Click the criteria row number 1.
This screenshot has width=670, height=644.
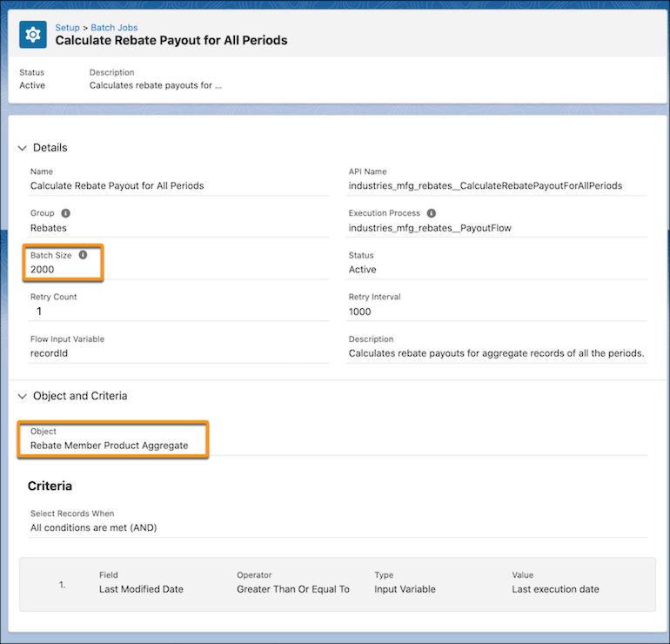coord(63,584)
